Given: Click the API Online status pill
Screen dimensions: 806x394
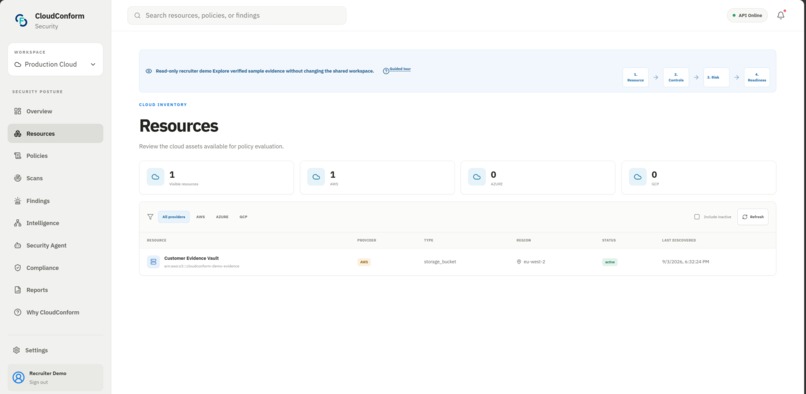Looking at the screenshot, I should pyautogui.click(x=747, y=15).
